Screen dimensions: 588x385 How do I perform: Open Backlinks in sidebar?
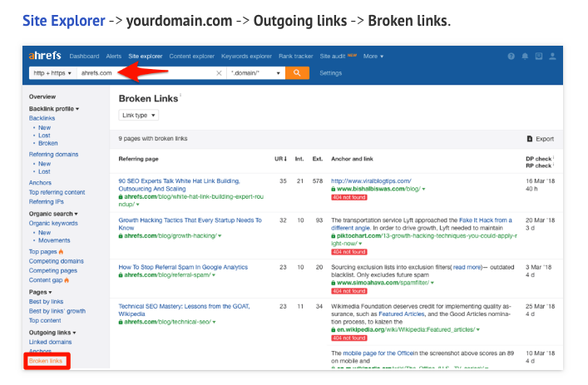click(42, 118)
